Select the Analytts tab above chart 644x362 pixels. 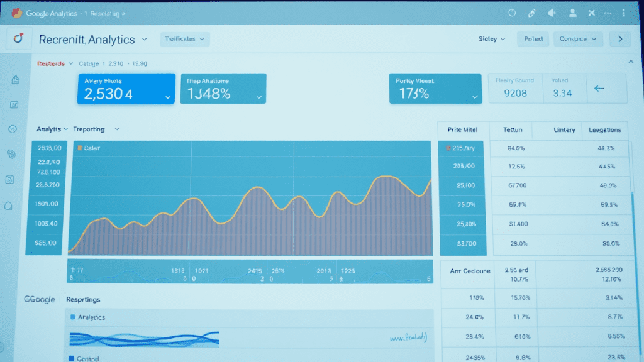point(49,129)
